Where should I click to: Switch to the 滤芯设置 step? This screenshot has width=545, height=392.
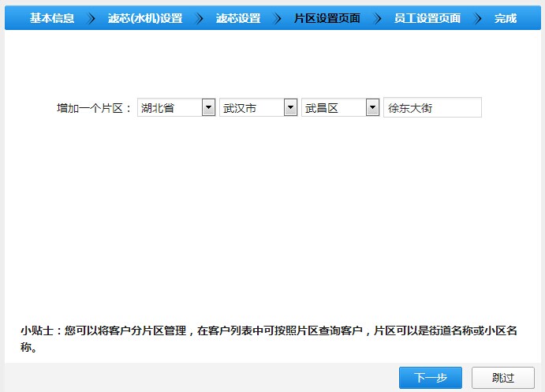pos(237,18)
